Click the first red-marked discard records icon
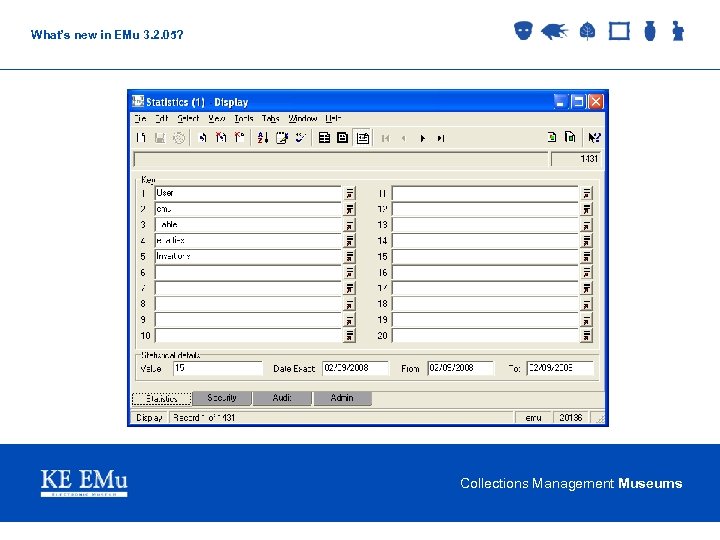Image resolution: width=720 pixels, height=540 pixels. (x=221, y=138)
